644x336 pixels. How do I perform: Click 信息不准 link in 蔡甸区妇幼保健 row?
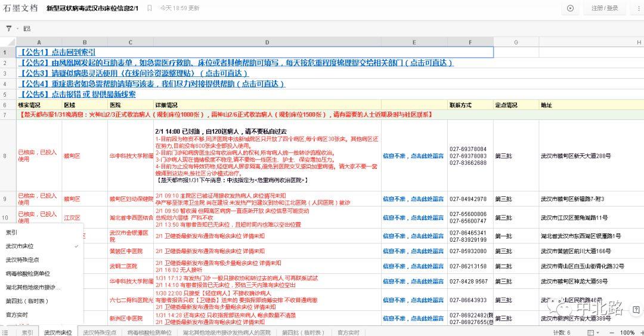(x=413, y=199)
